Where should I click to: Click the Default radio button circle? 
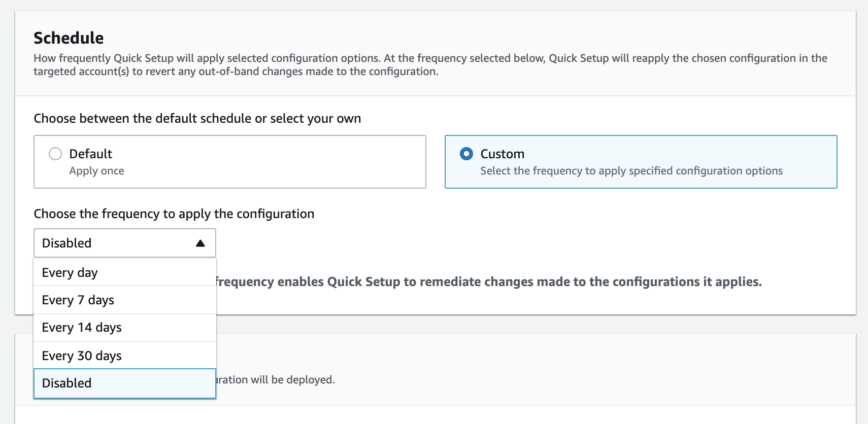point(55,153)
